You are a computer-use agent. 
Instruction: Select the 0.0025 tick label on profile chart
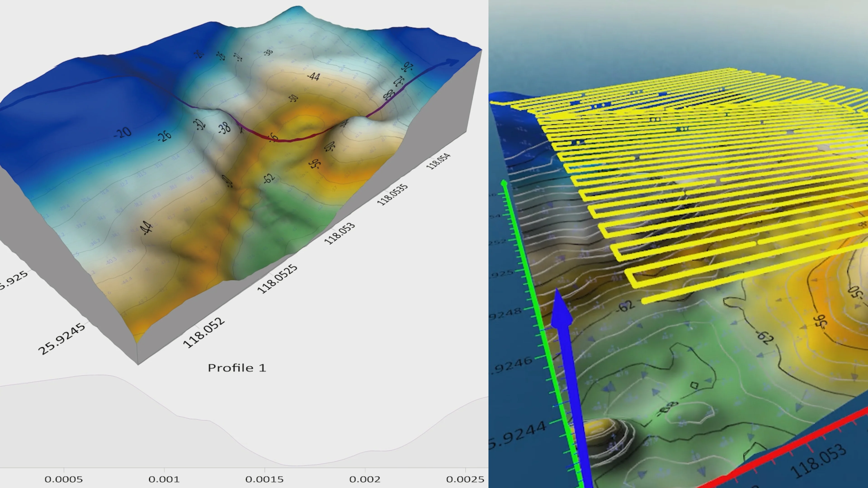click(x=465, y=479)
